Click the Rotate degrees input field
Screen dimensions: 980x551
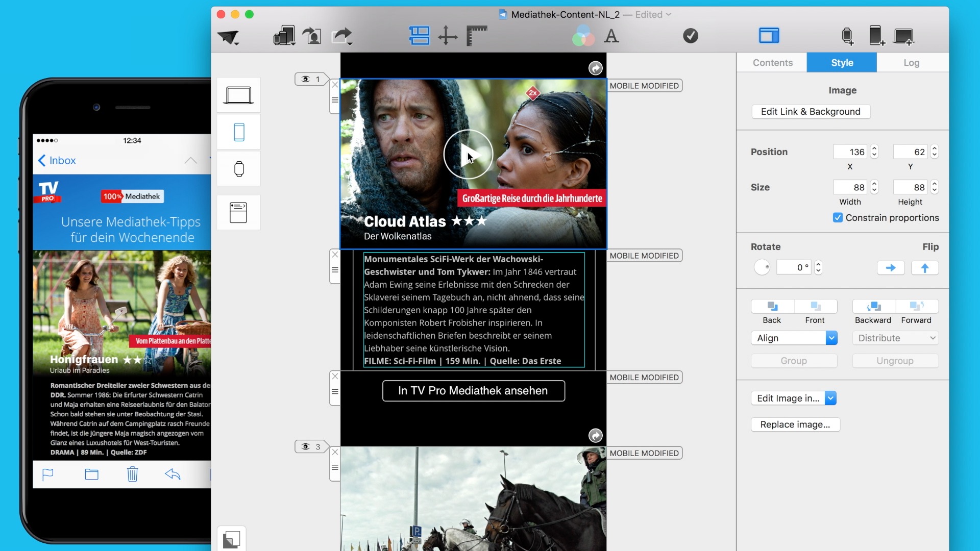pos(794,267)
